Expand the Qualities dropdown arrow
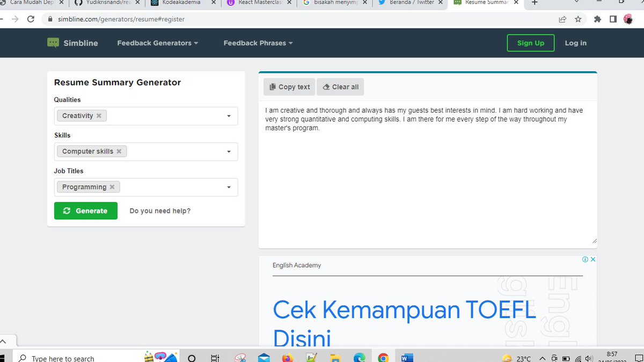This screenshot has width=644, height=362. (229, 116)
